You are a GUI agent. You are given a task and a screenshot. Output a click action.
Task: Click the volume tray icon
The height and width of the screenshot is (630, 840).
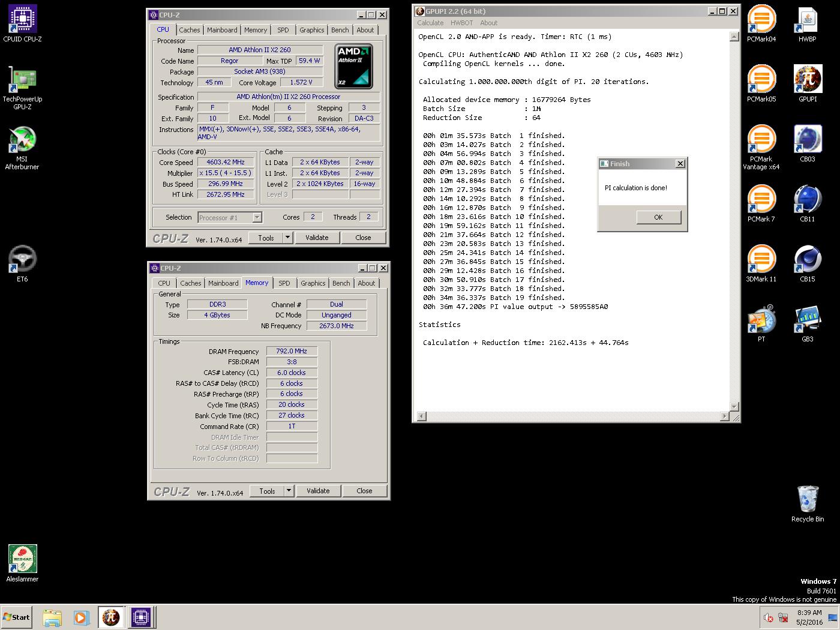coord(769,617)
